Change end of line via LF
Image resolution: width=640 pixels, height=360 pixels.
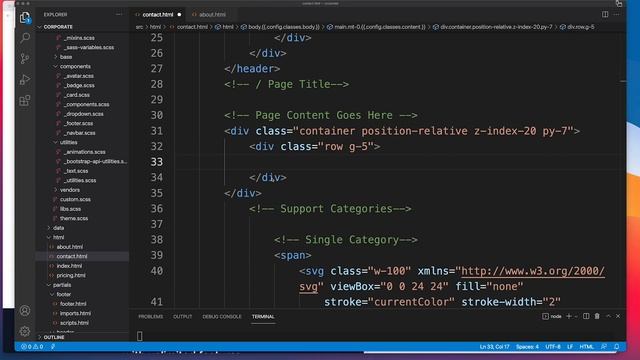(570, 347)
